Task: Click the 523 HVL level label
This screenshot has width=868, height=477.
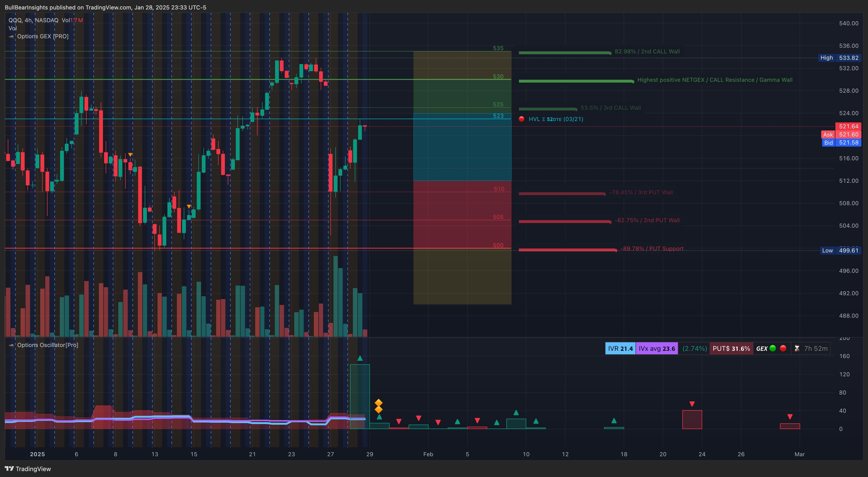Action: [498, 116]
